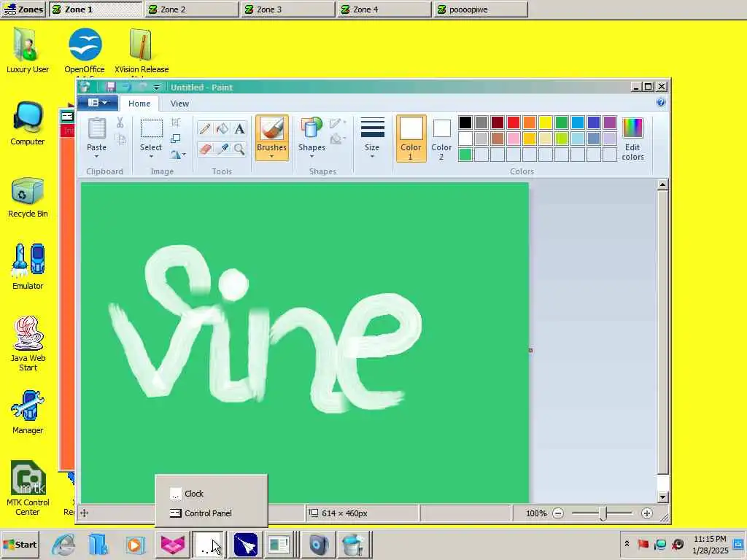Select the Color picker eyedropper tool
747x560 pixels.
222,149
